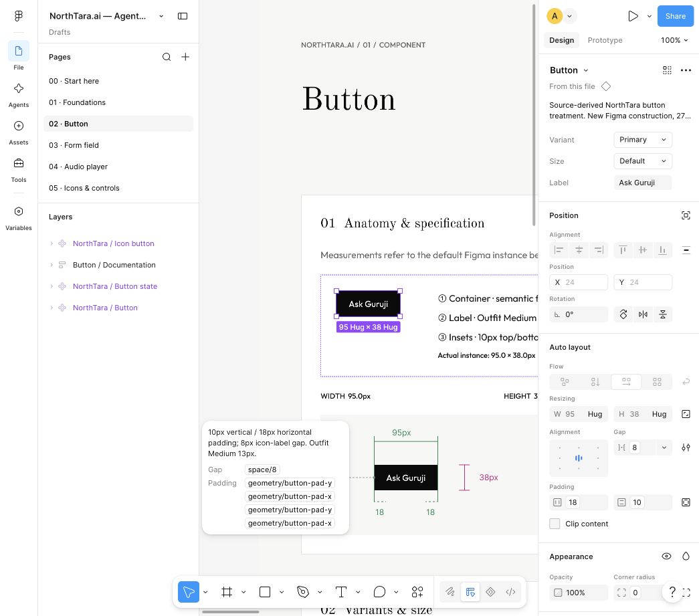Click the horizontal padding field 18
The width and height of the screenshot is (699, 616).
(x=578, y=502)
